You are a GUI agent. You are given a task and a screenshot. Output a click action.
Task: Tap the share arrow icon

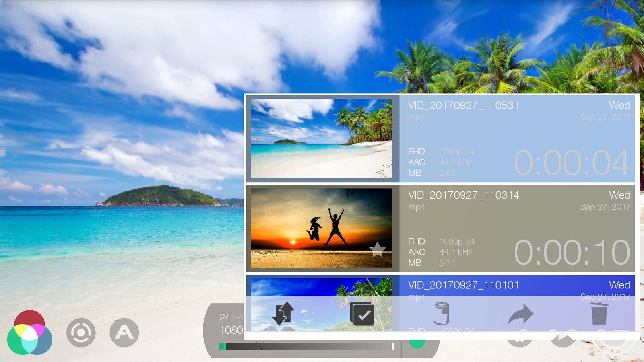pyautogui.click(x=520, y=314)
